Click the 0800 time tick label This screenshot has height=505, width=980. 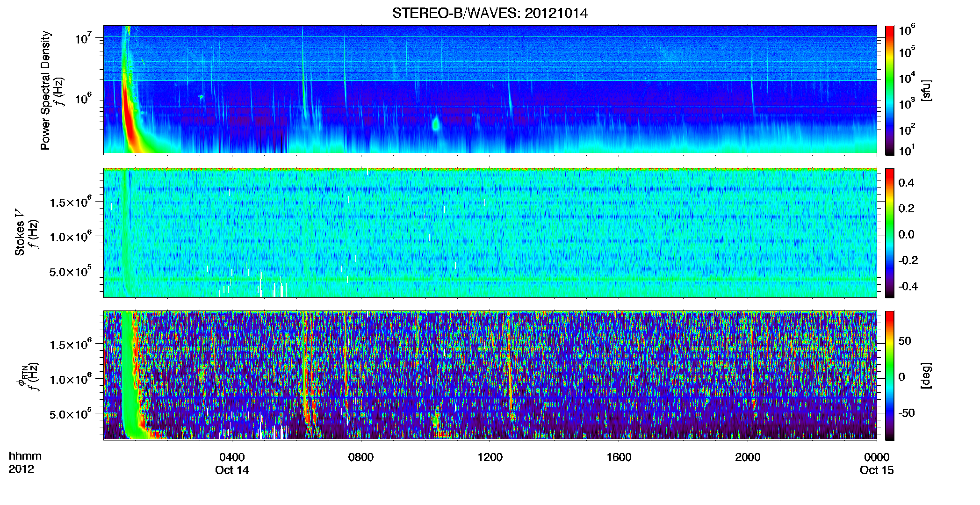point(361,457)
